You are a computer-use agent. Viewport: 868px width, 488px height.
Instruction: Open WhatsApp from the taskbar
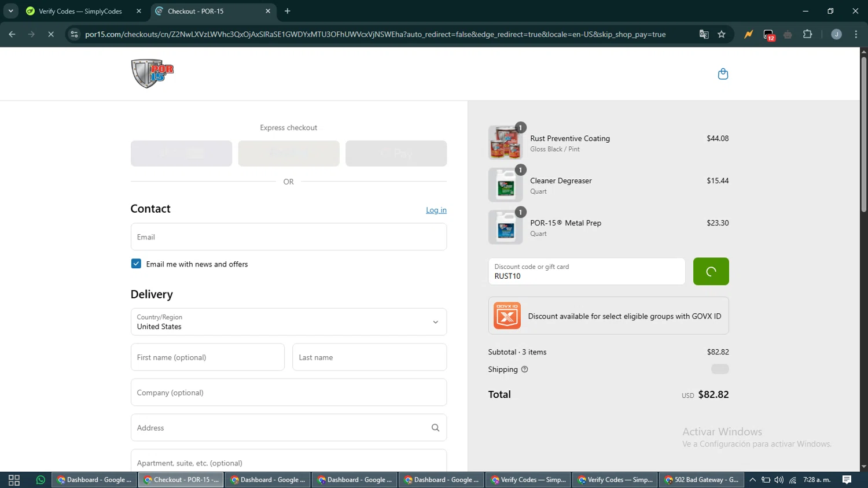[x=41, y=480]
